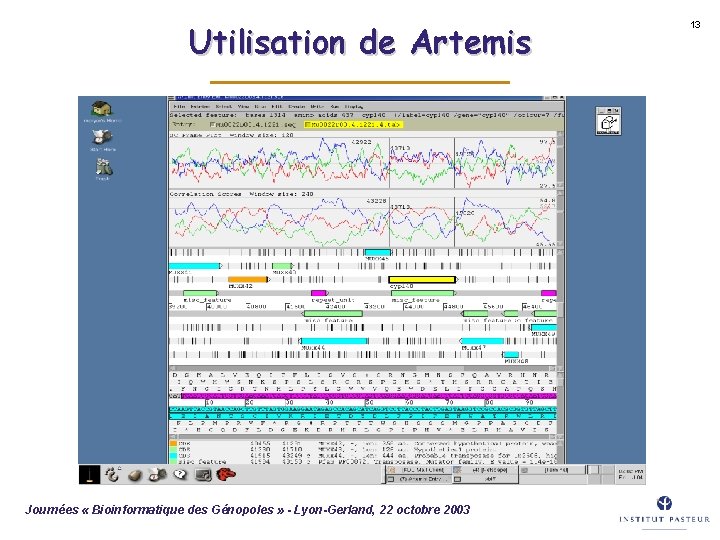Click the cube icon in small top-right window
The width and height of the screenshot is (720, 540).
coord(608,124)
